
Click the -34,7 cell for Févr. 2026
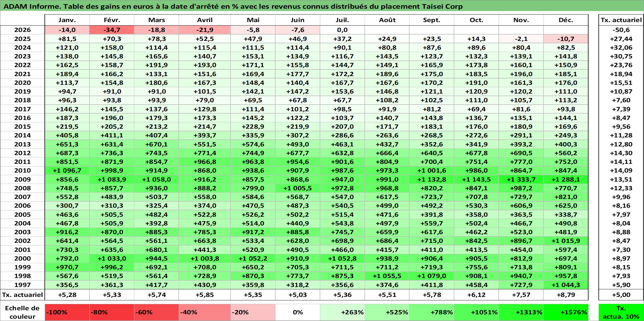112,30
